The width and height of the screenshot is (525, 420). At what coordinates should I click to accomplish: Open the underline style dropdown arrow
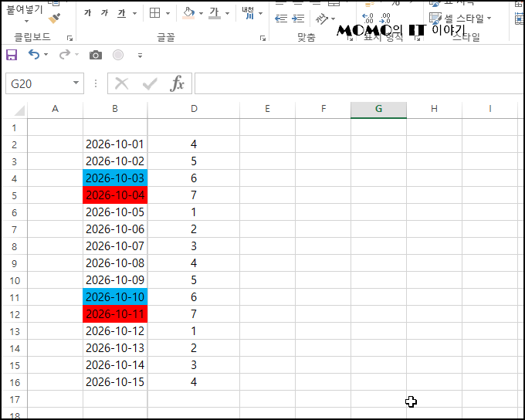[x=134, y=13]
